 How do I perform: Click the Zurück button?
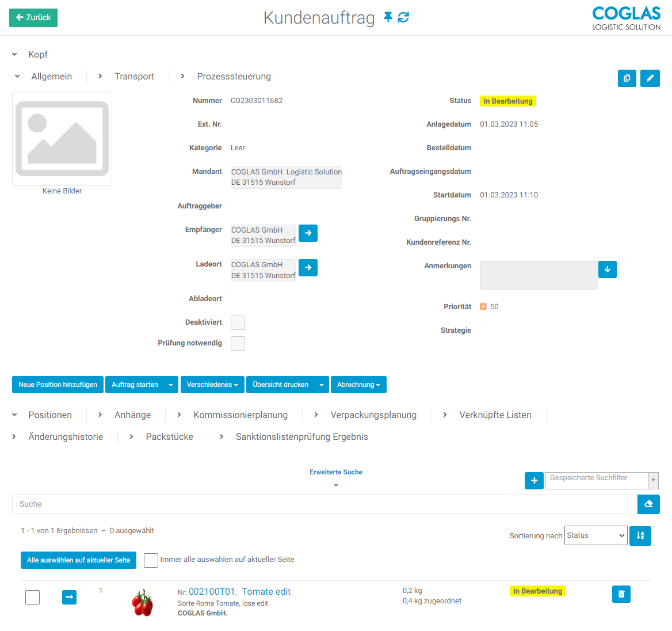33,18
